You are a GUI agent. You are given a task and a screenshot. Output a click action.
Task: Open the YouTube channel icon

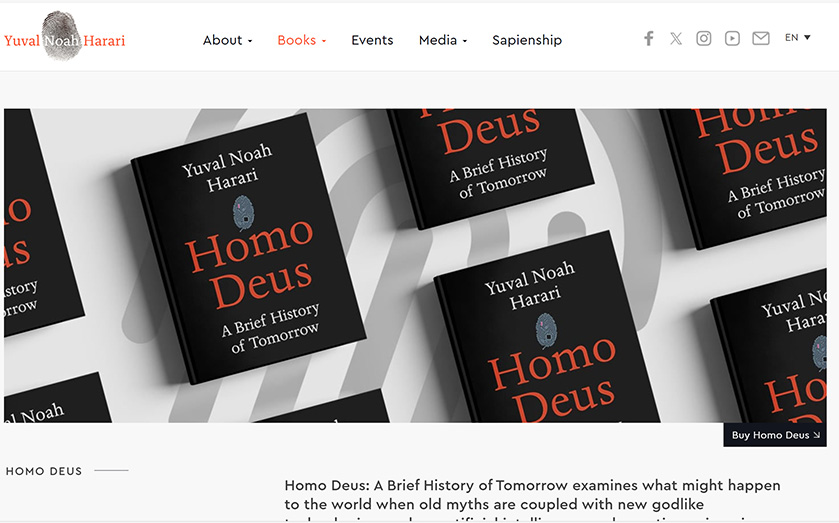pyautogui.click(x=732, y=39)
